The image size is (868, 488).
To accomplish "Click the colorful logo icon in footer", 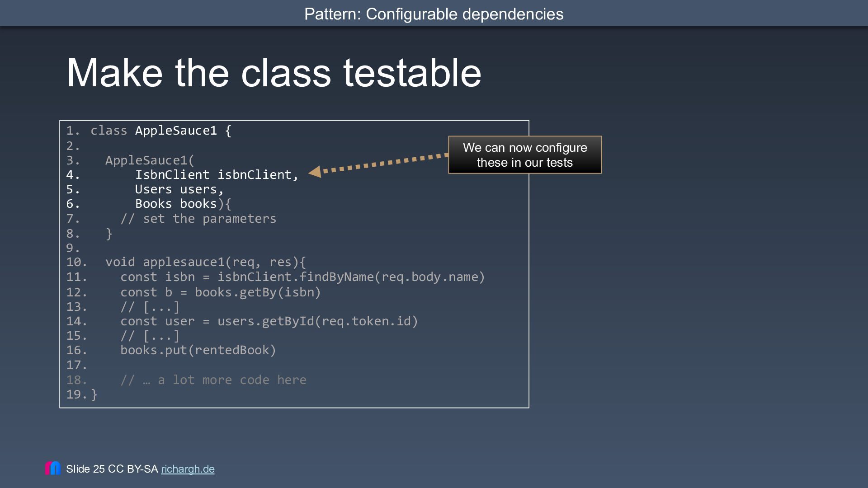I will pos(53,468).
